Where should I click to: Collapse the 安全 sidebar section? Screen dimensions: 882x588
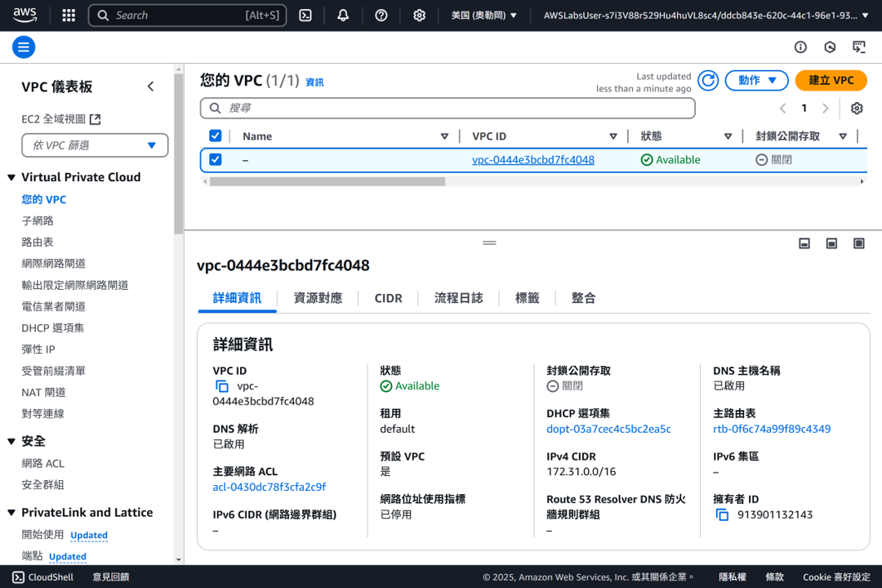click(x=11, y=442)
